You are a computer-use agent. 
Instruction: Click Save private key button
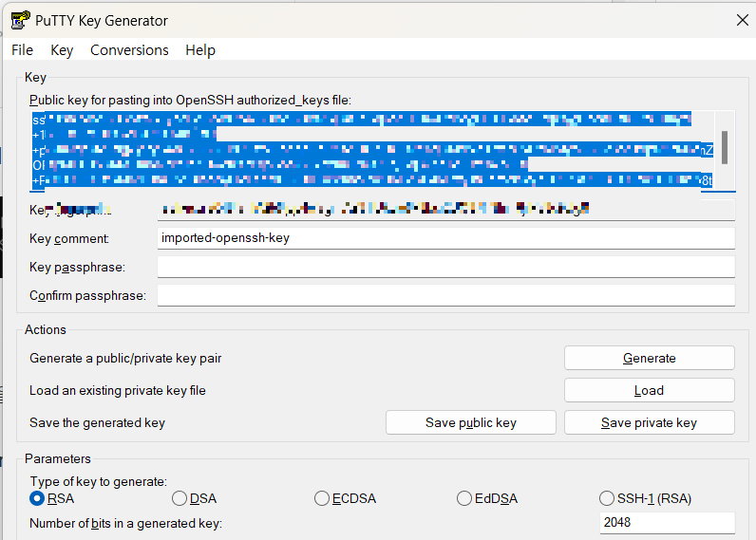(x=649, y=422)
